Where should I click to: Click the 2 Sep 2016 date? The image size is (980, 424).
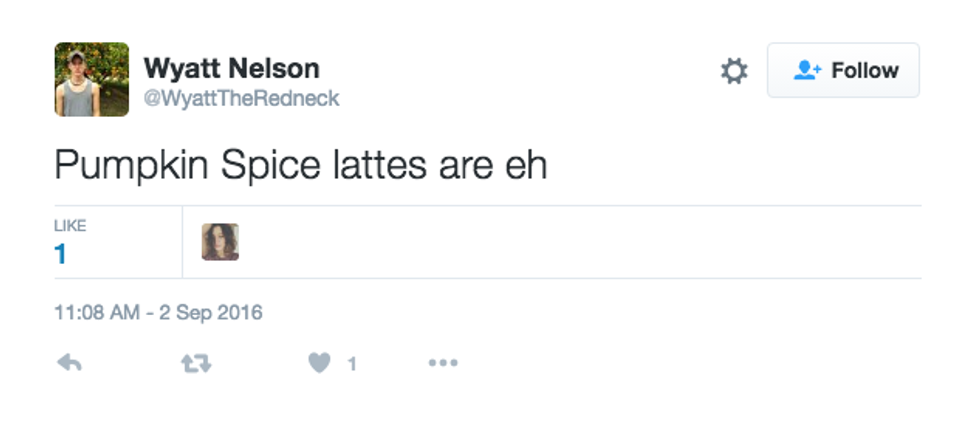pos(208,313)
